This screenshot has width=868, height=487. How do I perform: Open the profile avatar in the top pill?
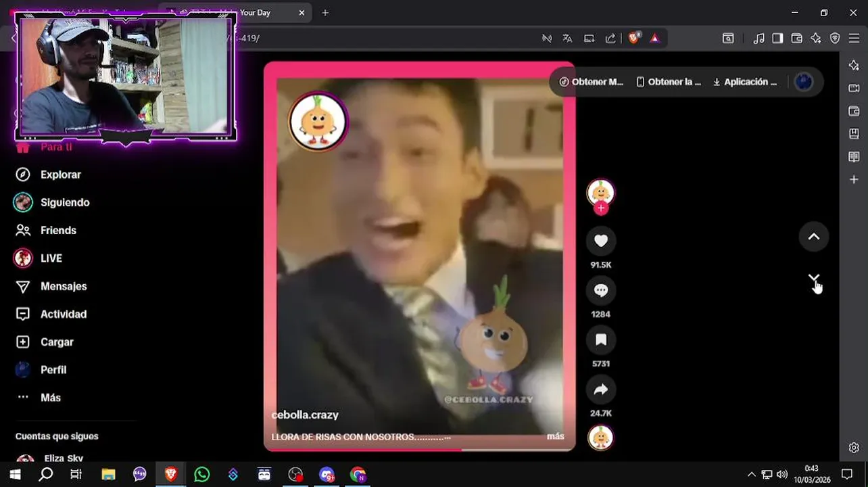pyautogui.click(x=804, y=82)
